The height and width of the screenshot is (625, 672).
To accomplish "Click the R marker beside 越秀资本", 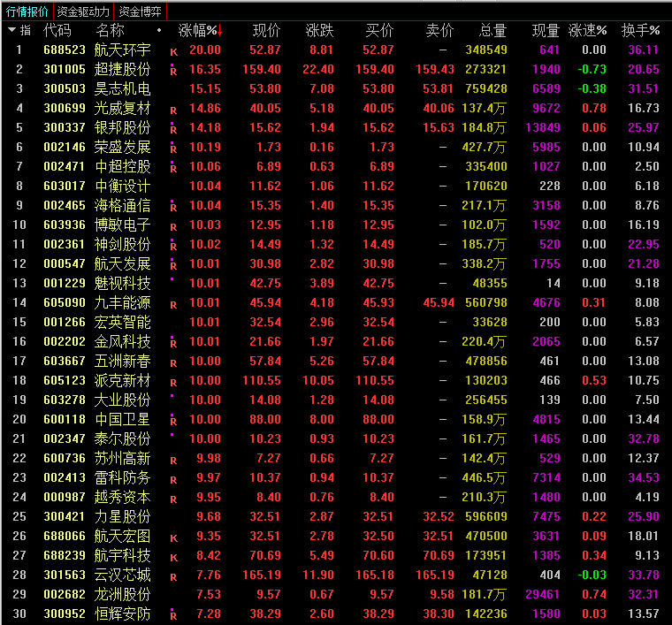I will (x=173, y=499).
